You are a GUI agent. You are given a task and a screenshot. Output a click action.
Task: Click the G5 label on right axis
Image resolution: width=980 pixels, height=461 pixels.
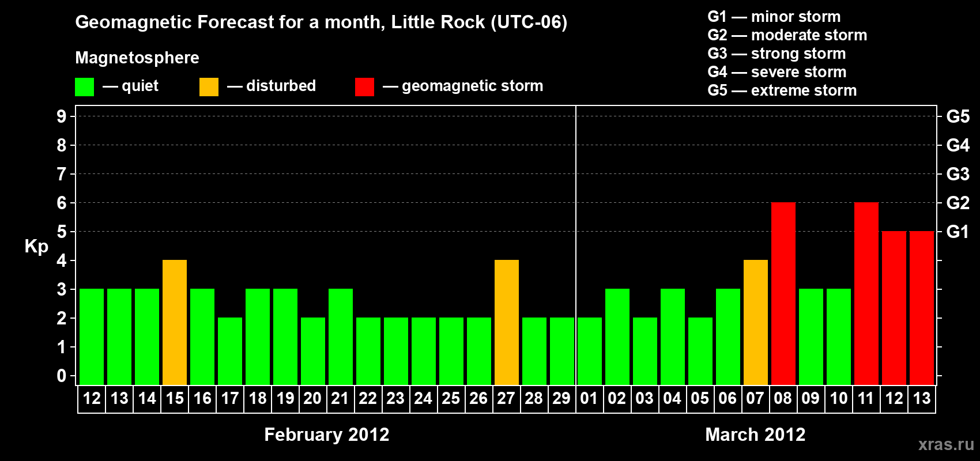click(958, 116)
